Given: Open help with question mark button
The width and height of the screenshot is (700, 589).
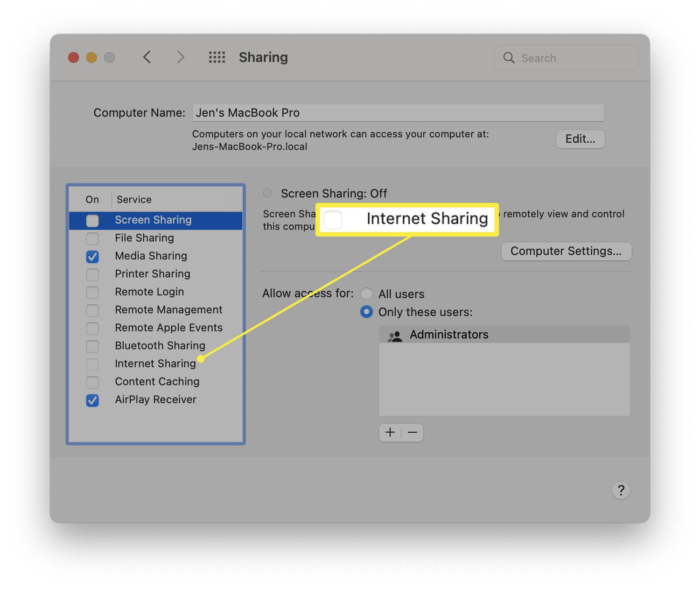Looking at the screenshot, I should point(621,490).
